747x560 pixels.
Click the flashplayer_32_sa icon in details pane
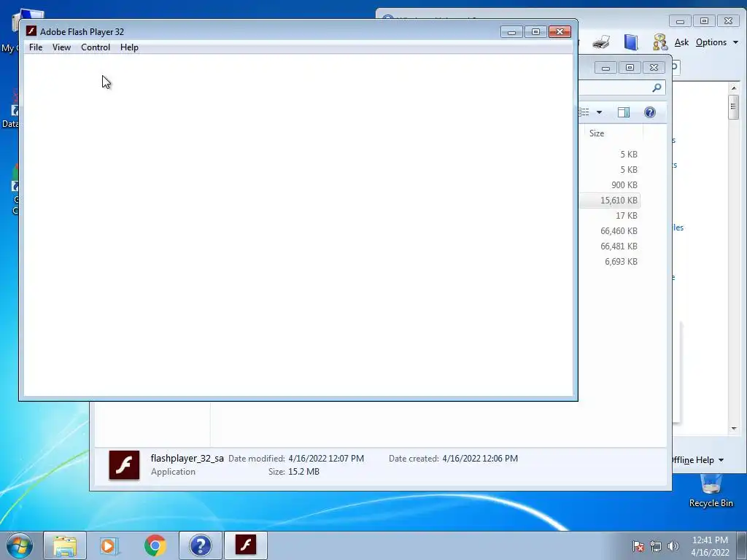124,464
